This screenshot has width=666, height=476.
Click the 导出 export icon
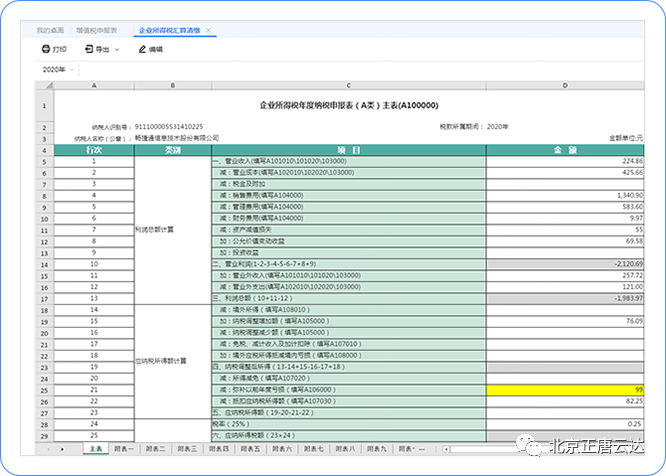click(89, 49)
